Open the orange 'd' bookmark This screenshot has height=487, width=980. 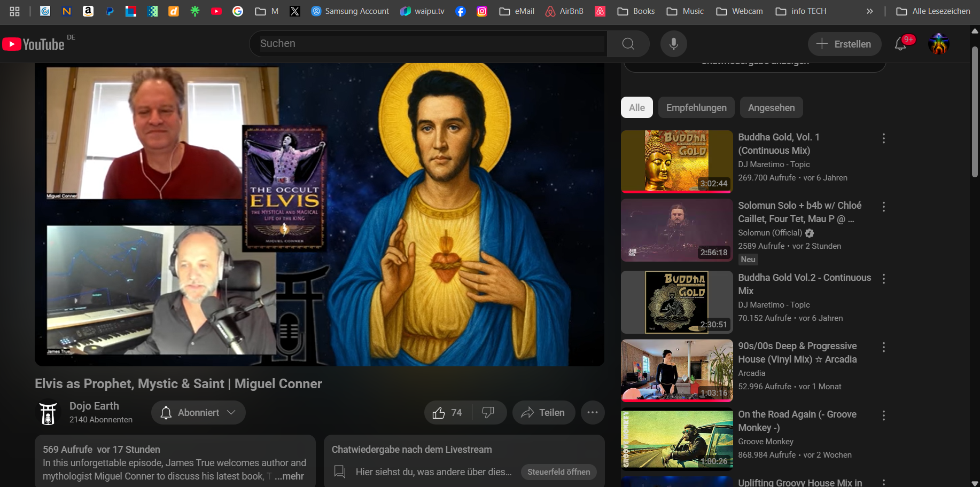click(x=174, y=11)
